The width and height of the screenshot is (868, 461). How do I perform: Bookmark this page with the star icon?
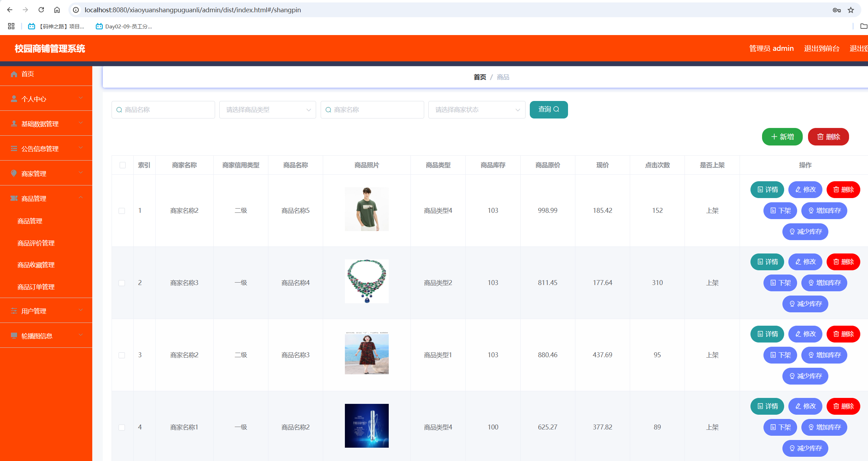(851, 10)
